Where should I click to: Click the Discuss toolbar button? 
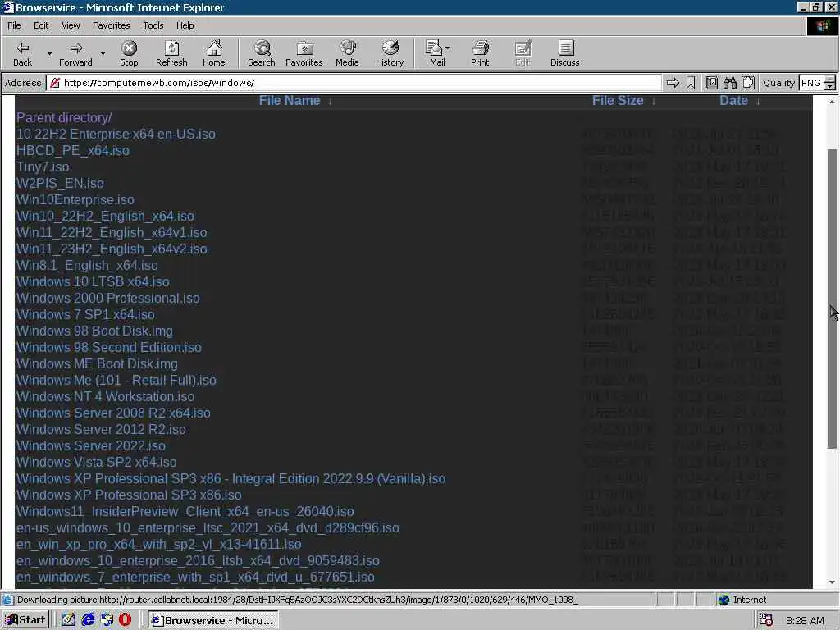(564, 53)
